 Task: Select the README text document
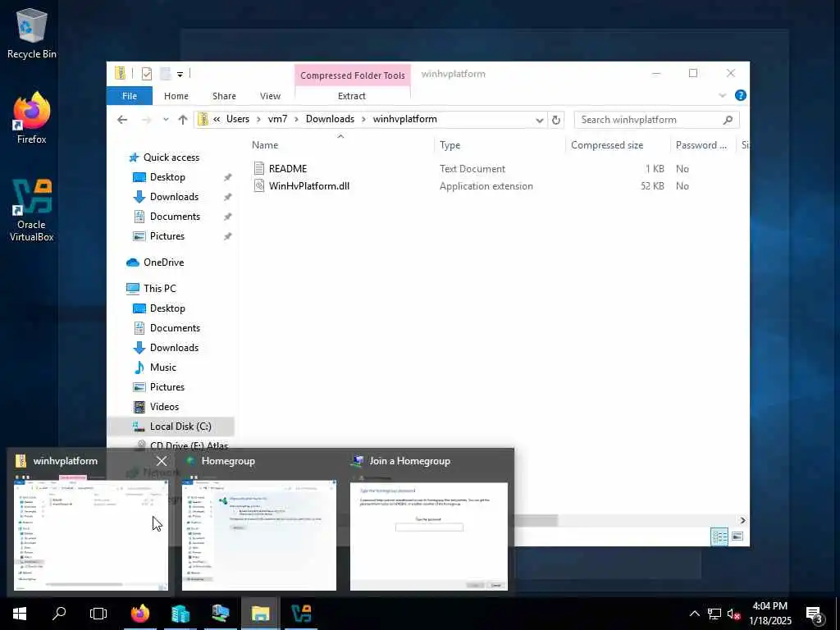[x=288, y=169]
